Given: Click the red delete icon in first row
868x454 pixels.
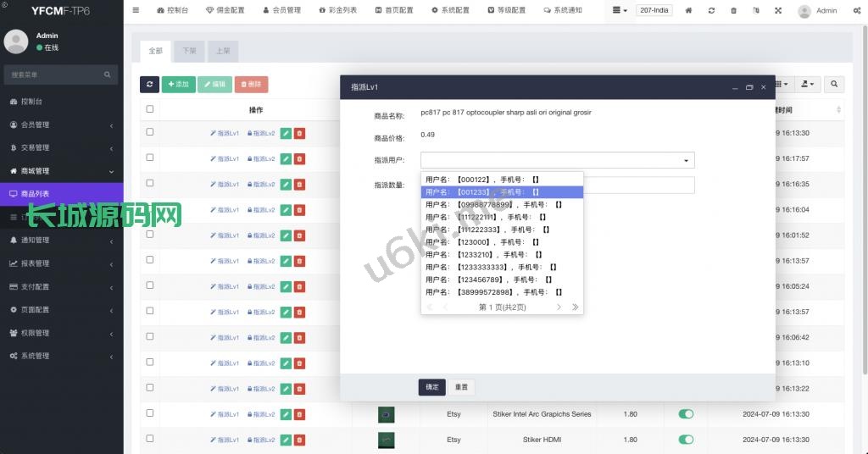Looking at the screenshot, I should coord(299,133).
